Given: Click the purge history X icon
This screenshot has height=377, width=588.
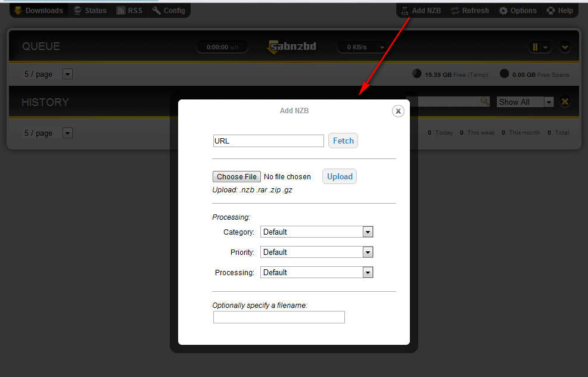Looking at the screenshot, I should coord(565,102).
